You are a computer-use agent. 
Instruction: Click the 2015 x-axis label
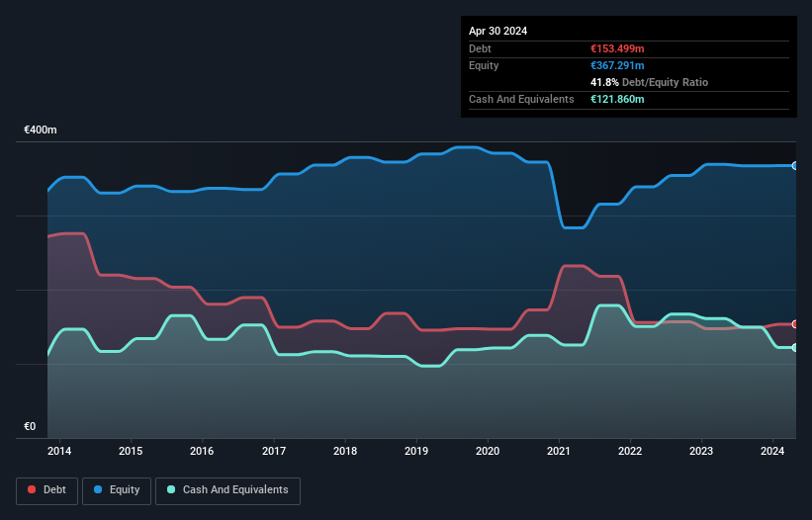point(131,451)
